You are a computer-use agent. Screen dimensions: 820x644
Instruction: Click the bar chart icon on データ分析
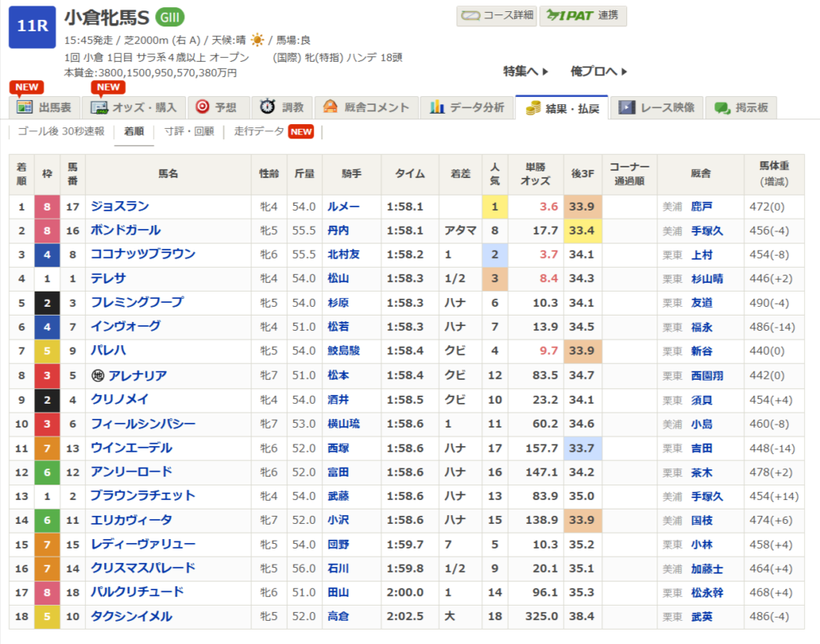tap(437, 107)
